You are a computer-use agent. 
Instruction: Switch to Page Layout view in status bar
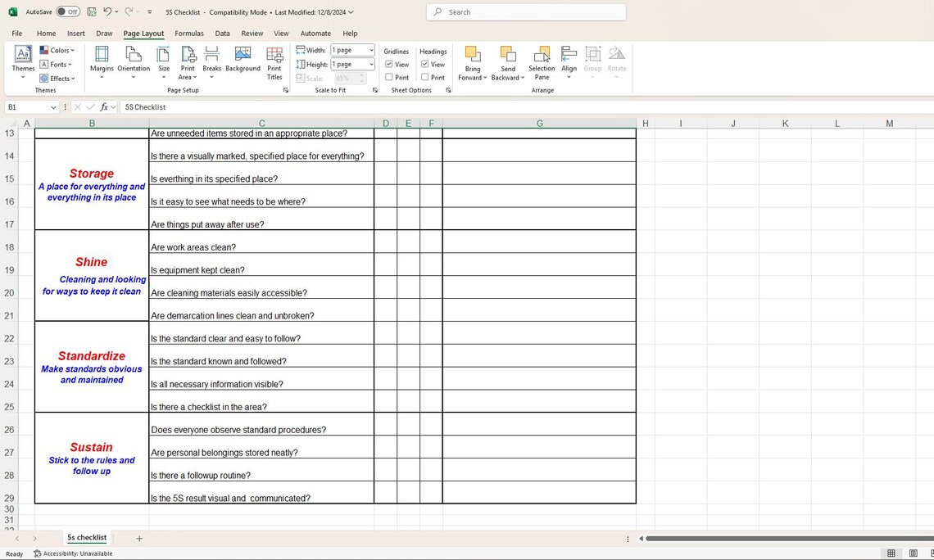pos(914,553)
